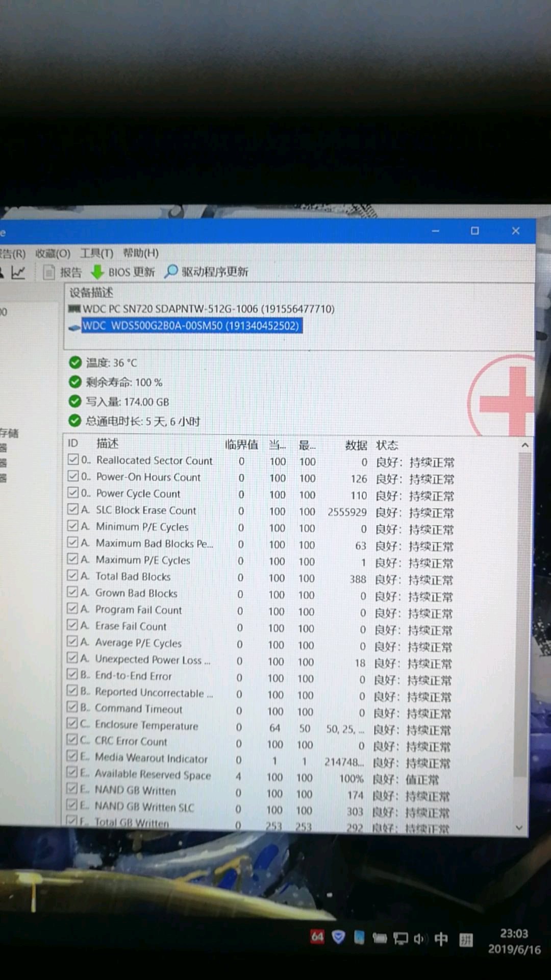Click the 2555929 data value
This screenshot has width=551, height=980.
[347, 512]
